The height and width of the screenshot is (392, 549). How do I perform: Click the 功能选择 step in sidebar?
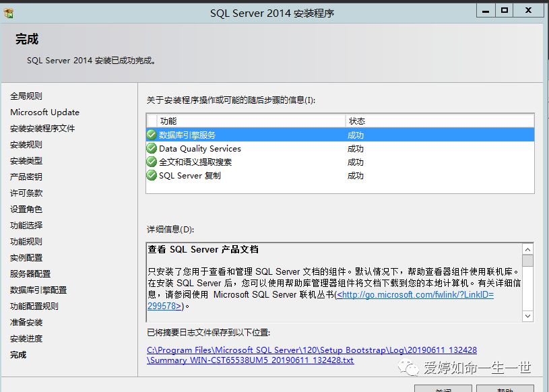coord(26,226)
